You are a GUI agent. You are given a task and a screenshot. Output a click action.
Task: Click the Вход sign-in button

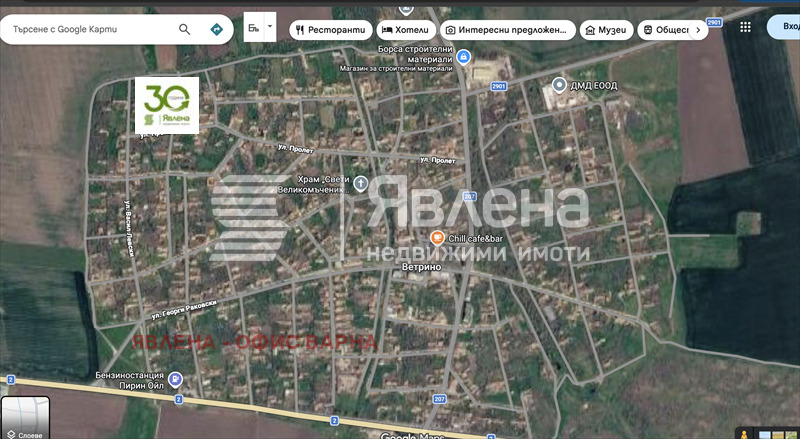pyautogui.click(x=785, y=26)
